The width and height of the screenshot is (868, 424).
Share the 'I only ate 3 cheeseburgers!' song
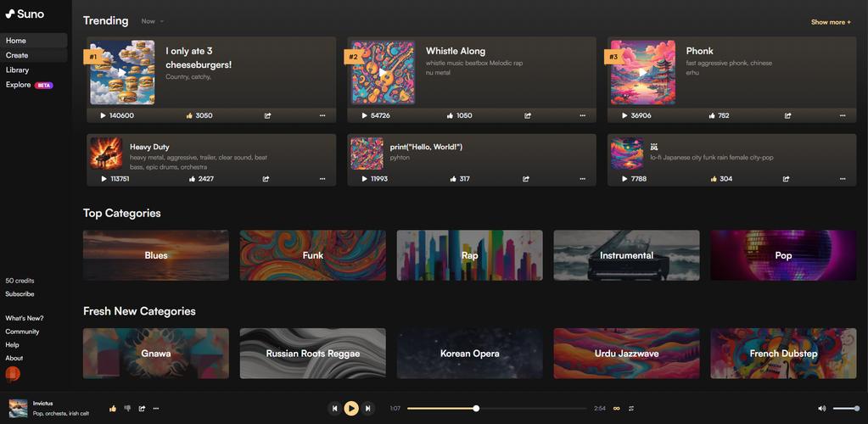point(267,115)
